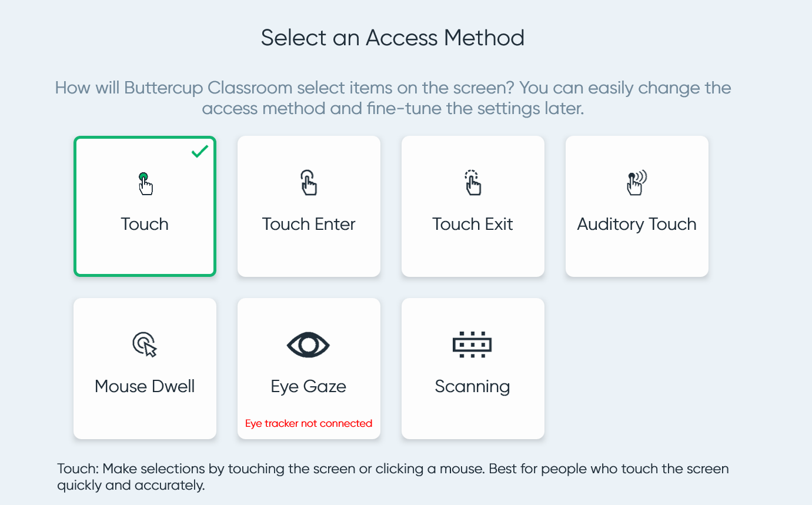The image size is (812, 505).
Task: Switch to the Eye Gaze access method
Action: [x=309, y=369]
